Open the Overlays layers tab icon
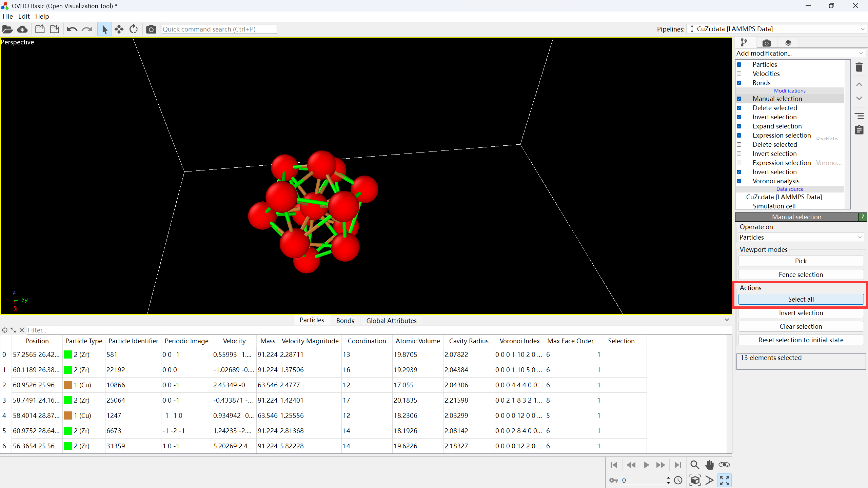 788,43
